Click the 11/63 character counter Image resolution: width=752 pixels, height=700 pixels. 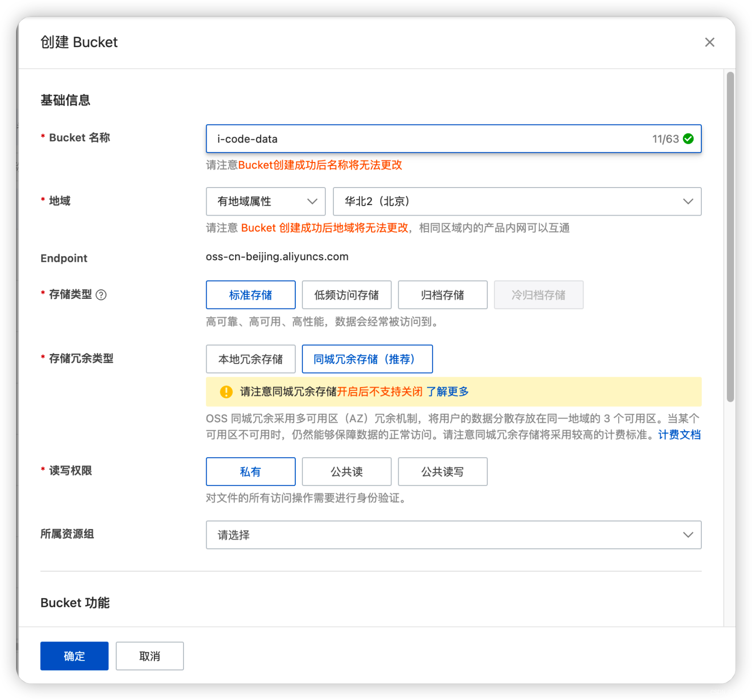(x=665, y=139)
